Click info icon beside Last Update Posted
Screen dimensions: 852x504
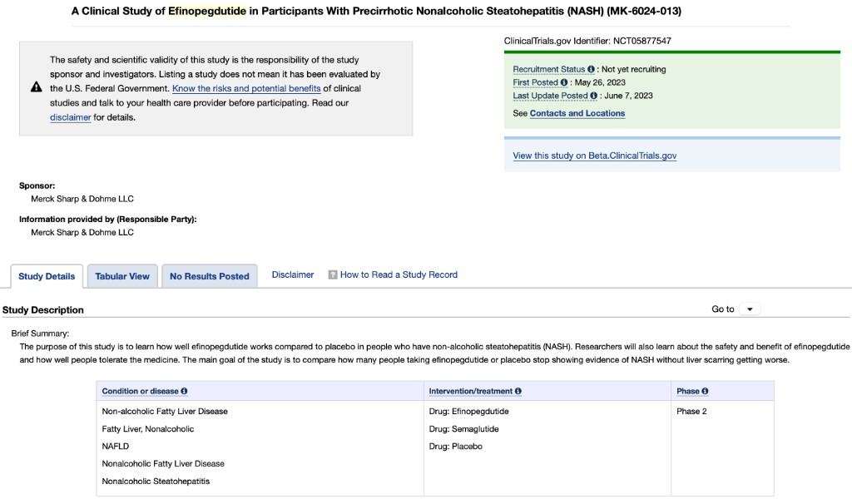pyautogui.click(x=593, y=96)
